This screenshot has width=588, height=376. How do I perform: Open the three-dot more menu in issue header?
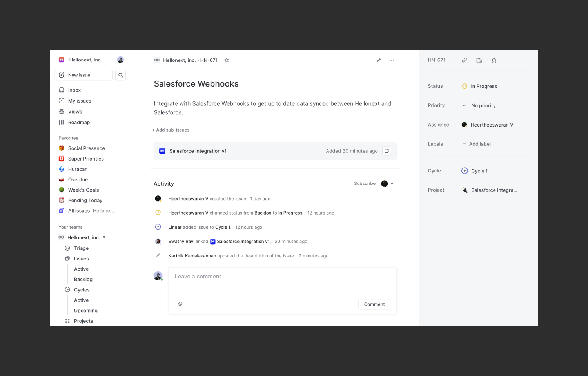(391, 60)
